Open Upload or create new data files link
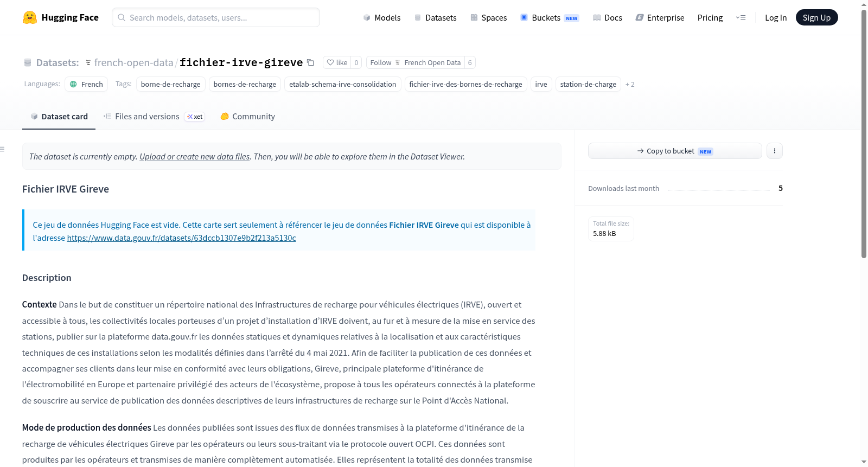Image resolution: width=868 pixels, height=467 pixels. click(195, 157)
